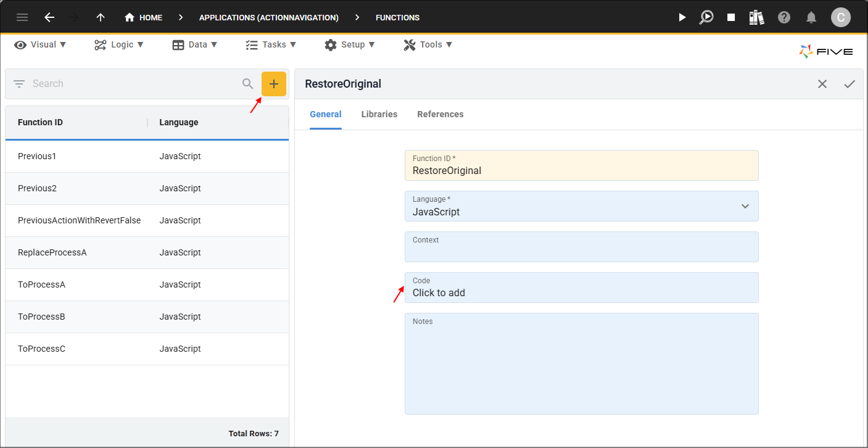
Task: Click the FIVE logo
Action: click(826, 52)
